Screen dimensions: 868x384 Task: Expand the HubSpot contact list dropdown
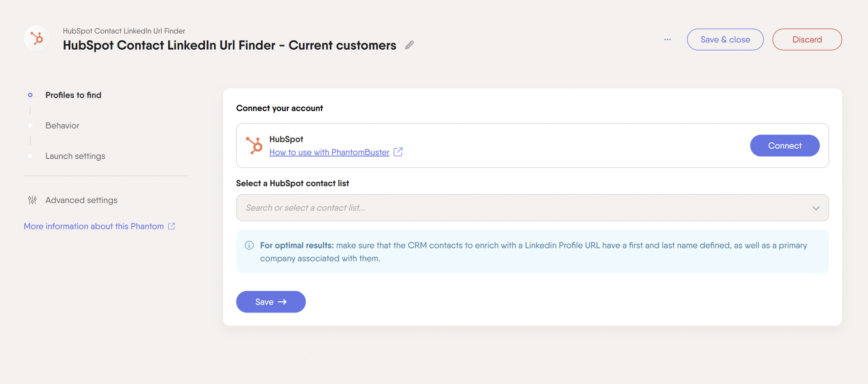[x=531, y=208]
